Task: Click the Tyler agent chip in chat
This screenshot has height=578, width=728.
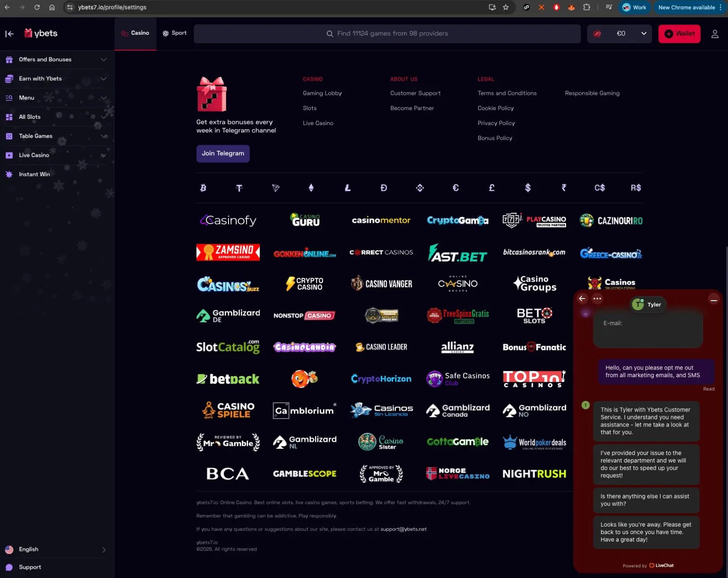Action: (648, 304)
